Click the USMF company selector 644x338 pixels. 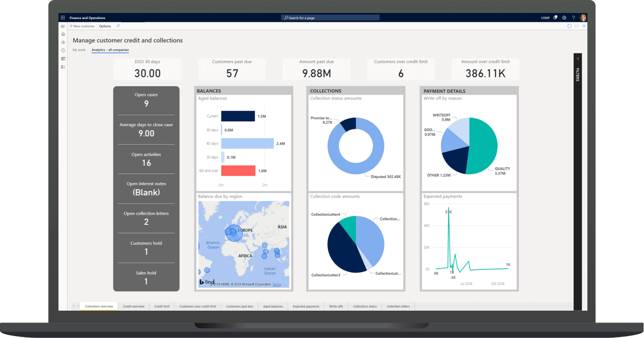pyautogui.click(x=545, y=18)
